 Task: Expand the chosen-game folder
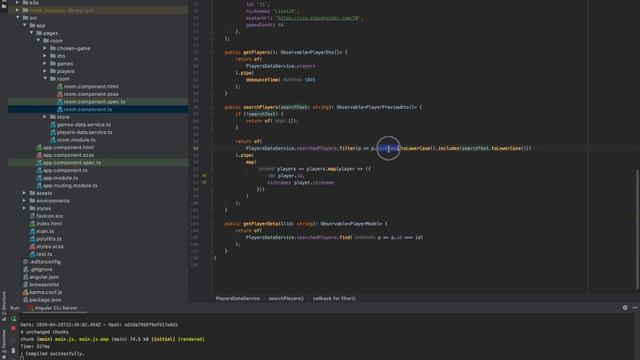click(x=45, y=48)
